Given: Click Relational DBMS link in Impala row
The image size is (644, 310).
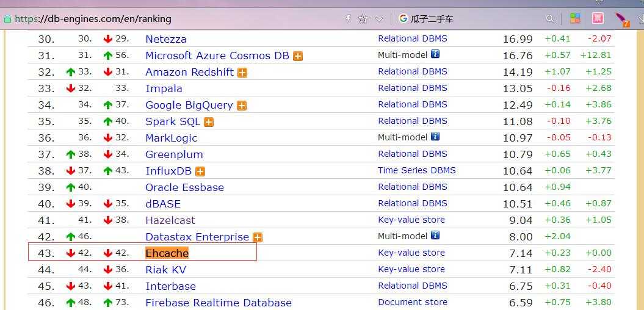Looking at the screenshot, I should click(413, 88).
